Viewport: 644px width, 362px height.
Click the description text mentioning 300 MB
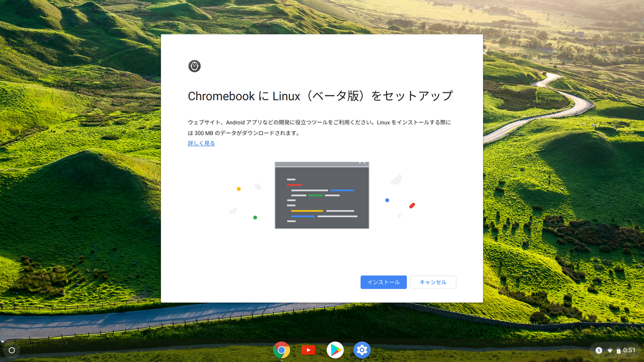point(319,128)
